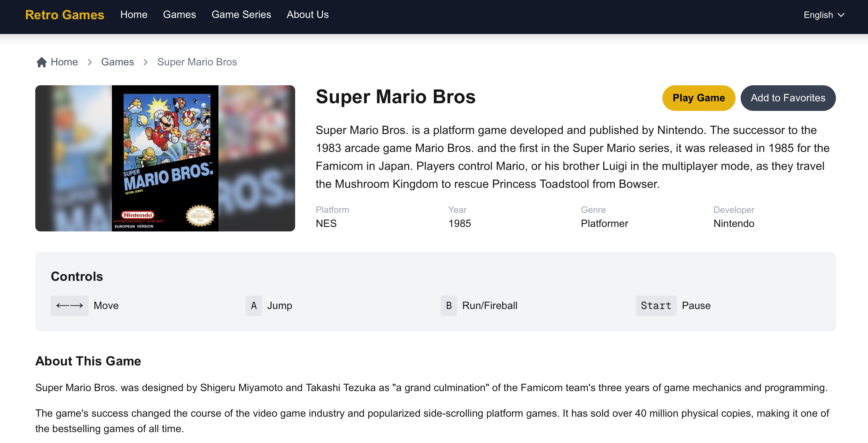The image size is (868, 443).
Task: Click the Super Mario Bros breadcrumb entry
Action: point(197,62)
